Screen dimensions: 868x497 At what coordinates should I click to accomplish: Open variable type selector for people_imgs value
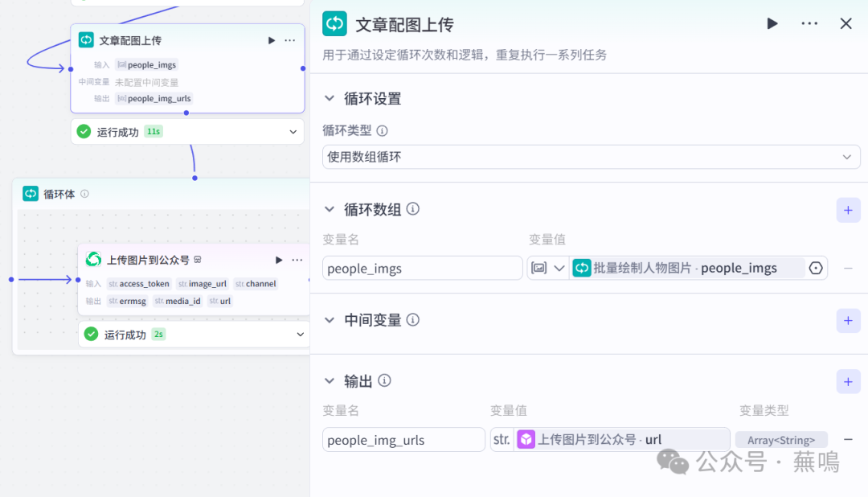[x=548, y=269]
